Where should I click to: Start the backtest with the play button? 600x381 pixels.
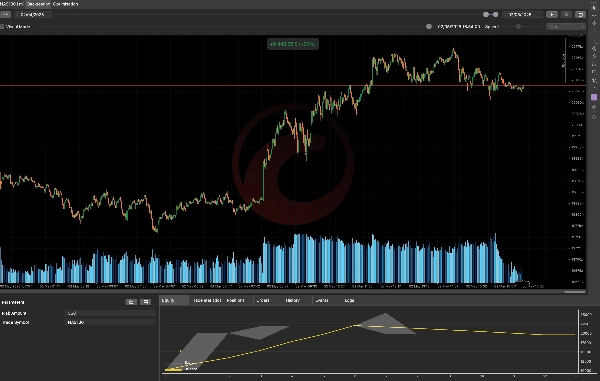click(551, 15)
